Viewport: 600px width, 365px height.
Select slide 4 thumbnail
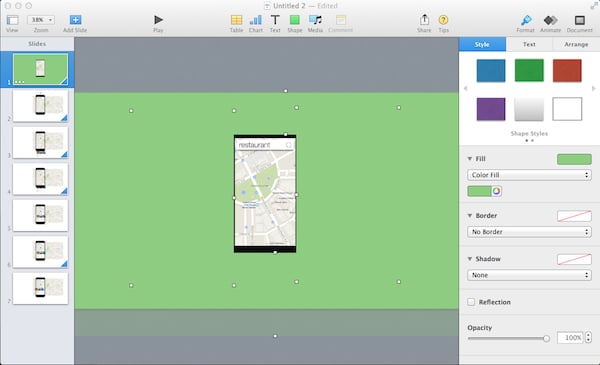(40, 179)
